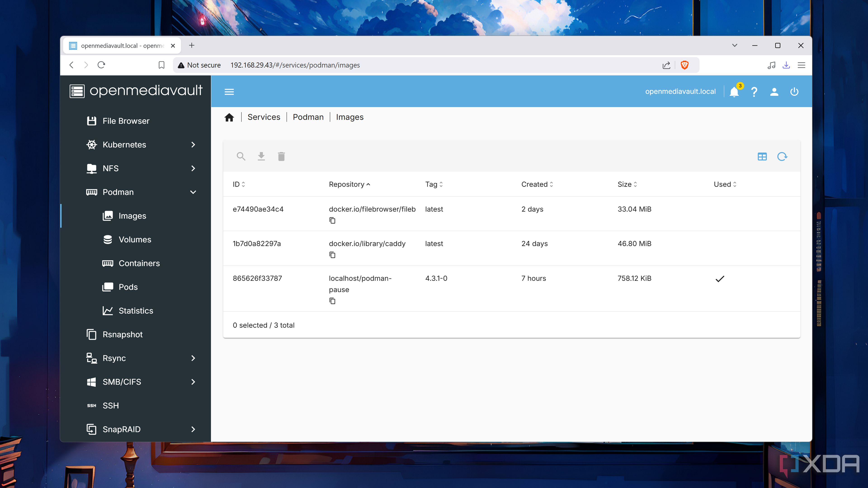Open the Containers menu item
The image size is (868, 488).
point(139,263)
